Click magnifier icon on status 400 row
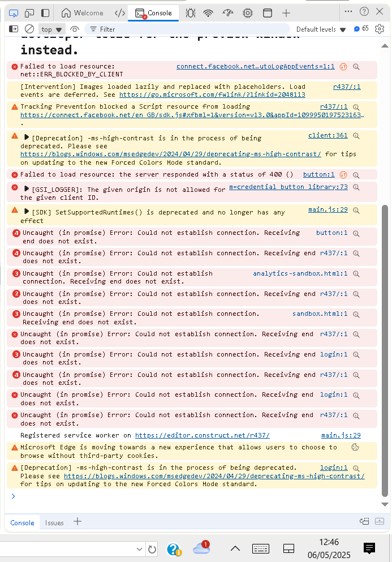This screenshot has height=562, width=392. (356, 175)
